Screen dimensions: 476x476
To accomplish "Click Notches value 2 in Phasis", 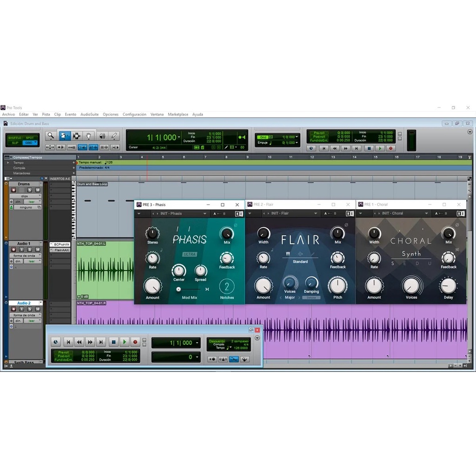I will [227, 286].
